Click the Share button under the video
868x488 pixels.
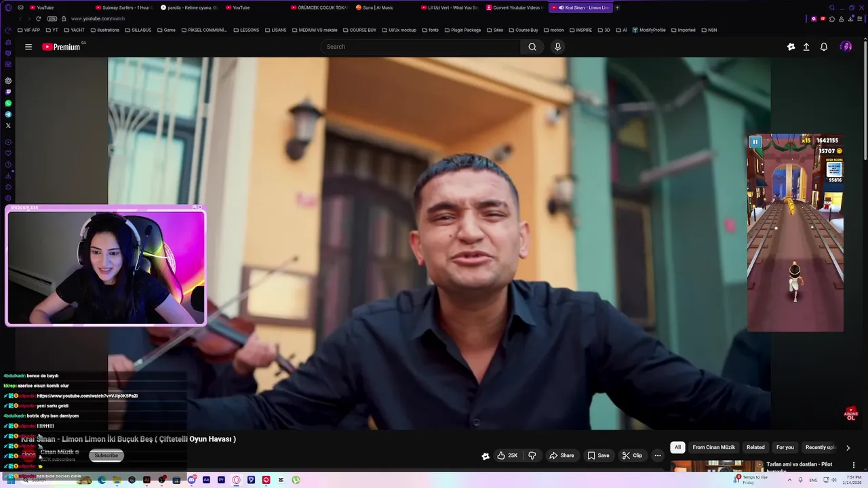[561, 455]
